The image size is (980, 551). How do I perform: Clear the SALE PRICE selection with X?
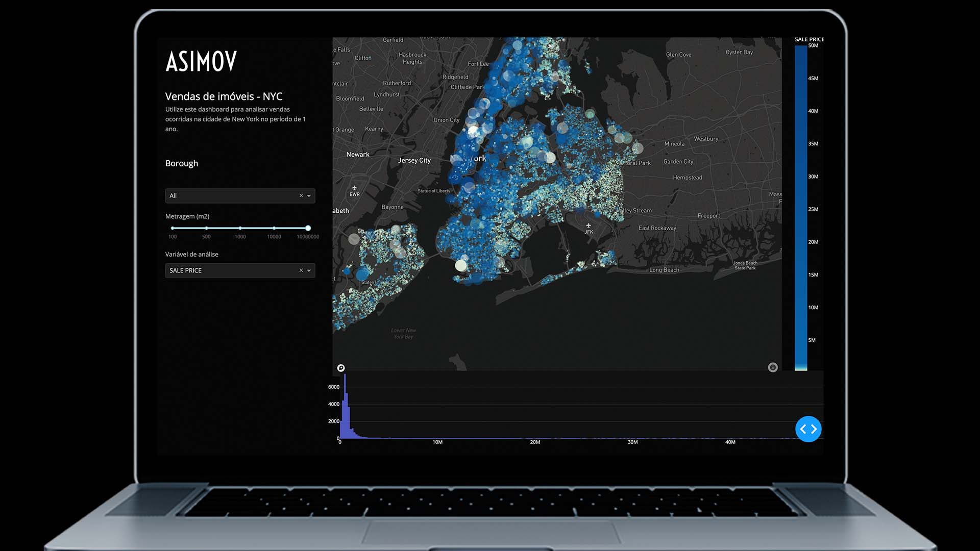(301, 270)
